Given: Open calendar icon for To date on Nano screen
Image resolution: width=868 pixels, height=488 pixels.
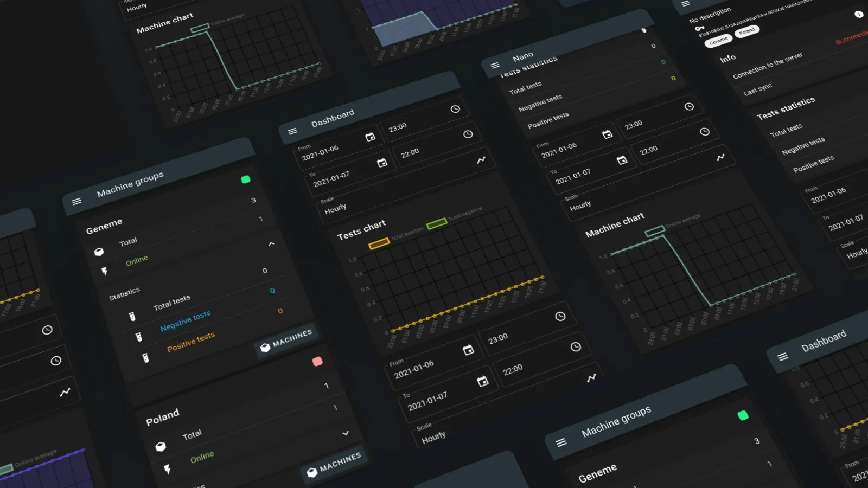Looking at the screenshot, I should pos(622,160).
